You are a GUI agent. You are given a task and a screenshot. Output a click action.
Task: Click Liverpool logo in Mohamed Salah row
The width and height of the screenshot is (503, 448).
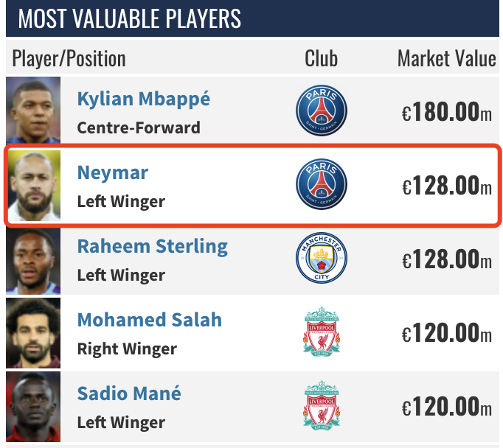tap(321, 332)
